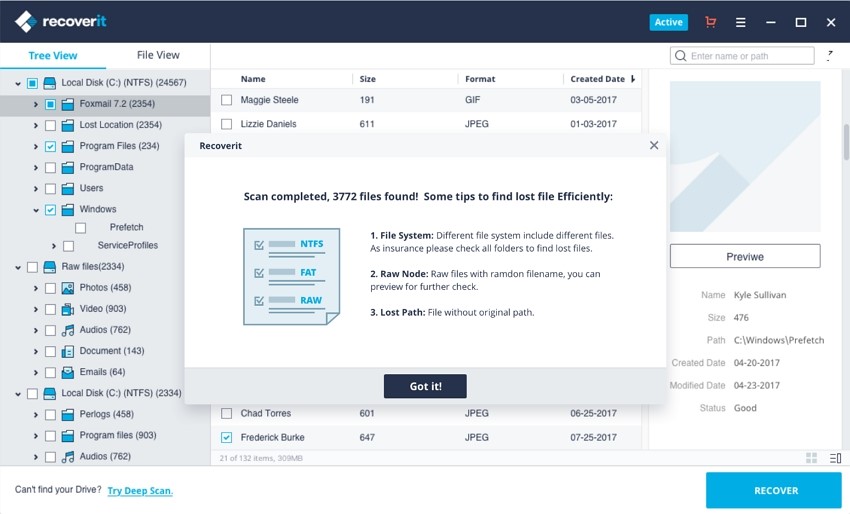This screenshot has height=514, width=850.
Task: Check the Users folder checkbox
Action: pos(50,189)
